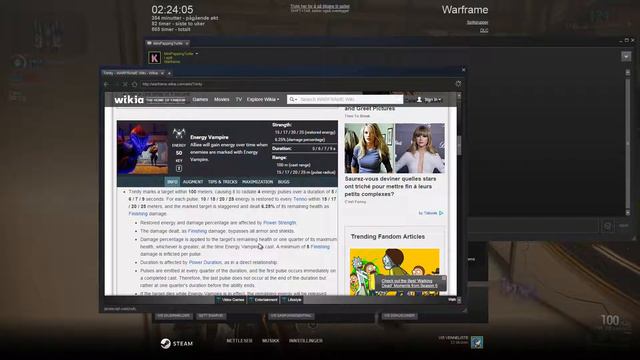640x360 pixels.
Task: Close the Walking Dead popup tooltip
Action: pos(444,278)
